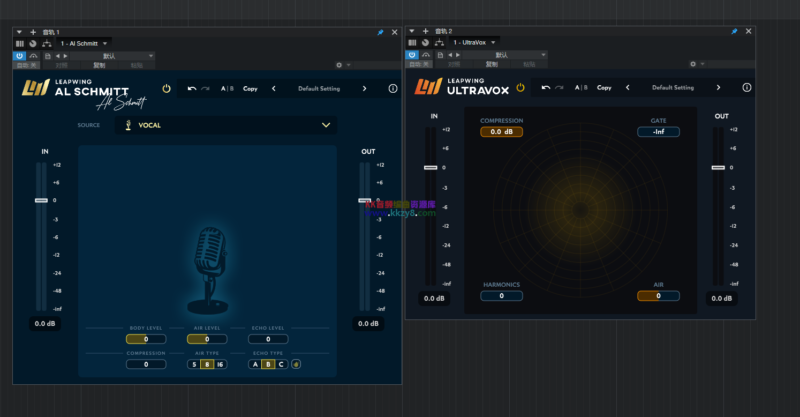Open host preset dropdown in Al Schmitt window
This screenshot has height=417, width=800.
[x=112, y=56]
